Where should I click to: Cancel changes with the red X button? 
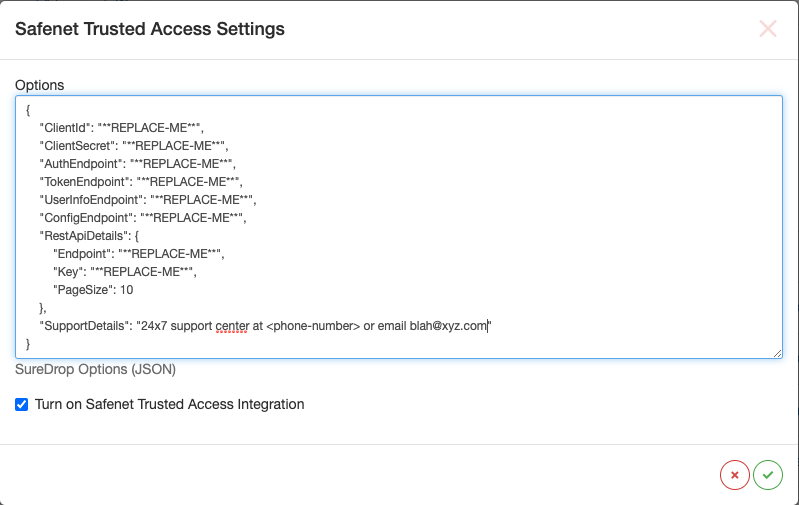[734, 475]
